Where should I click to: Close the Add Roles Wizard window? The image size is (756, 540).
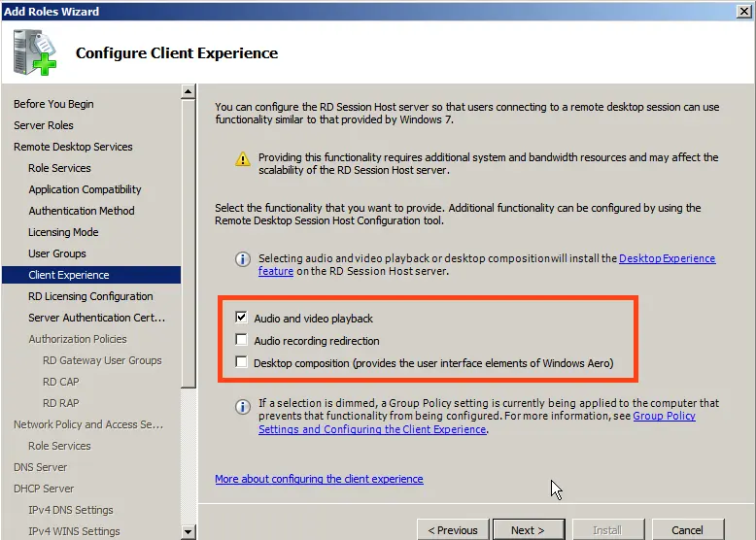click(x=742, y=12)
